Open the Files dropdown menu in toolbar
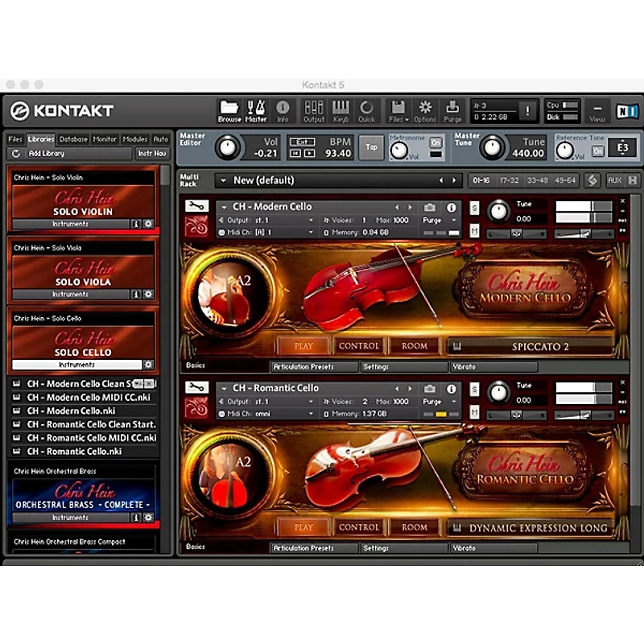Image resolution: width=644 pixels, height=644 pixels. [x=397, y=110]
